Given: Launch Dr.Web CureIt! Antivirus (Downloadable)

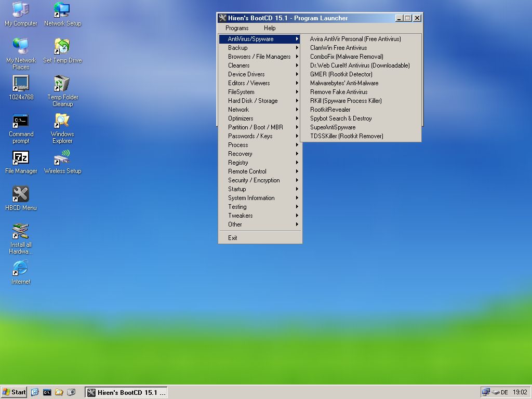Looking at the screenshot, I should point(361,65).
